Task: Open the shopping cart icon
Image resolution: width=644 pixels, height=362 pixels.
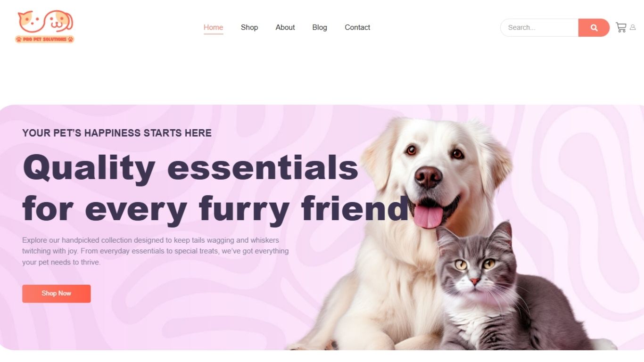Action: (621, 27)
